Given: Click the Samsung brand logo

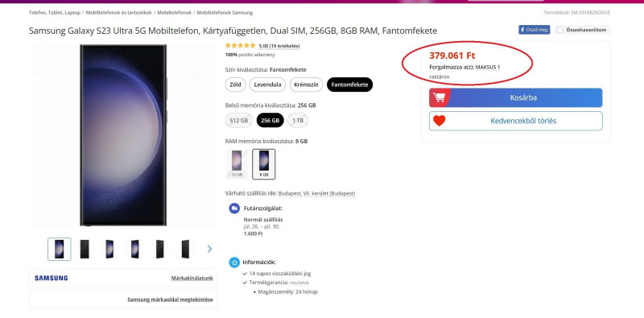Looking at the screenshot, I should pyautogui.click(x=52, y=278).
